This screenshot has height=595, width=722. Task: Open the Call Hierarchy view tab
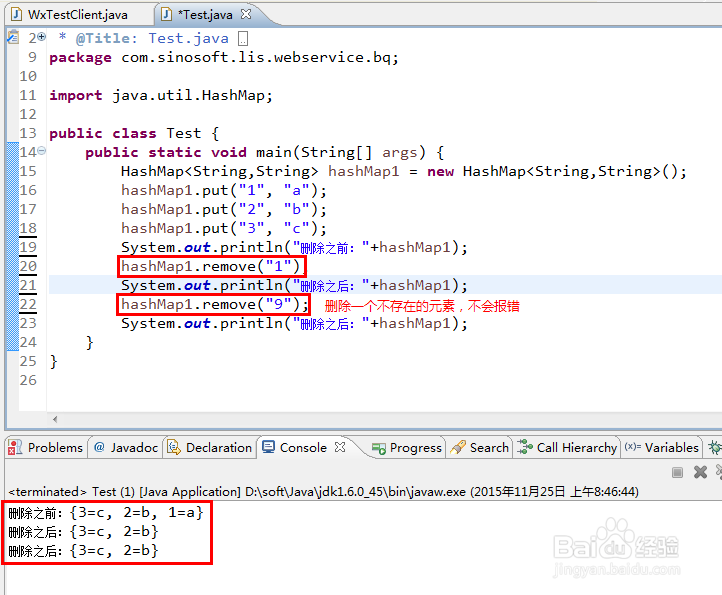(x=567, y=447)
